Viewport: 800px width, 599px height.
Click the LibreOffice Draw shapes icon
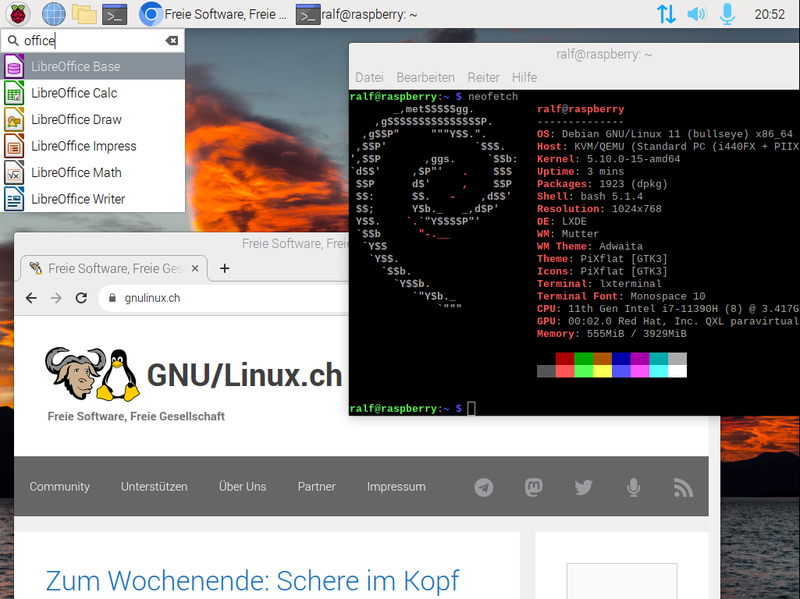[x=14, y=119]
